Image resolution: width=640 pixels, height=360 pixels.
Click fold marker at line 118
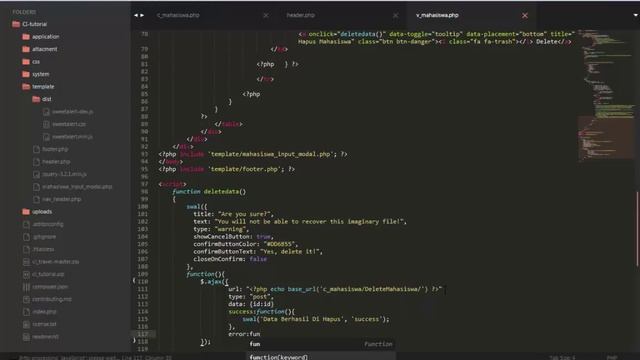coord(134,340)
